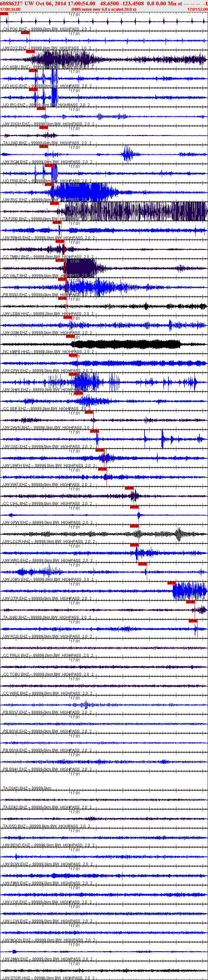Click red pick flag above UW JORV EHZ trace
Viewport: 208px width, 980px height.
(x=142, y=564)
